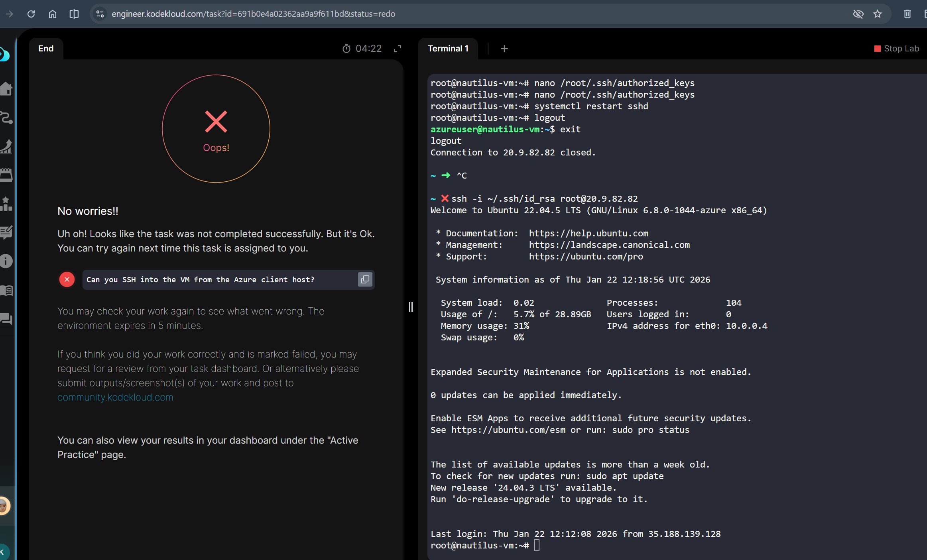This screenshot has height=560, width=927.
Task: Select the End tab
Action: (x=46, y=49)
